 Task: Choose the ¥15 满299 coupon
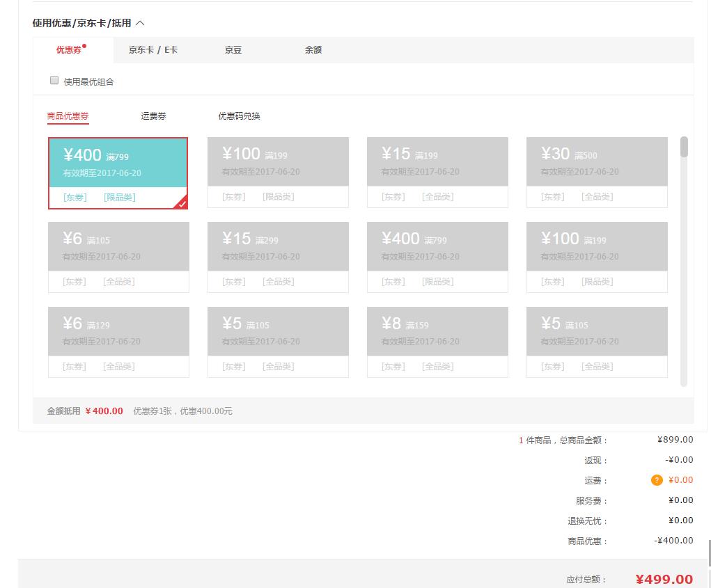tap(278, 257)
